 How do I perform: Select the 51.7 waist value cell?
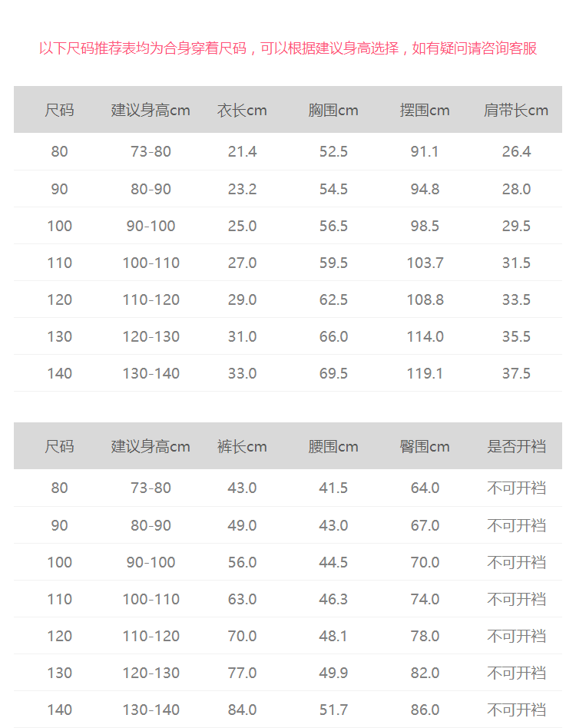[x=333, y=710]
